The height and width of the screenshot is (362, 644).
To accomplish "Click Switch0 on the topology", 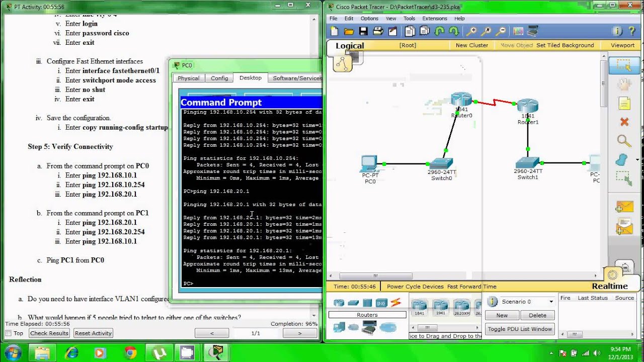I will coord(441,163).
